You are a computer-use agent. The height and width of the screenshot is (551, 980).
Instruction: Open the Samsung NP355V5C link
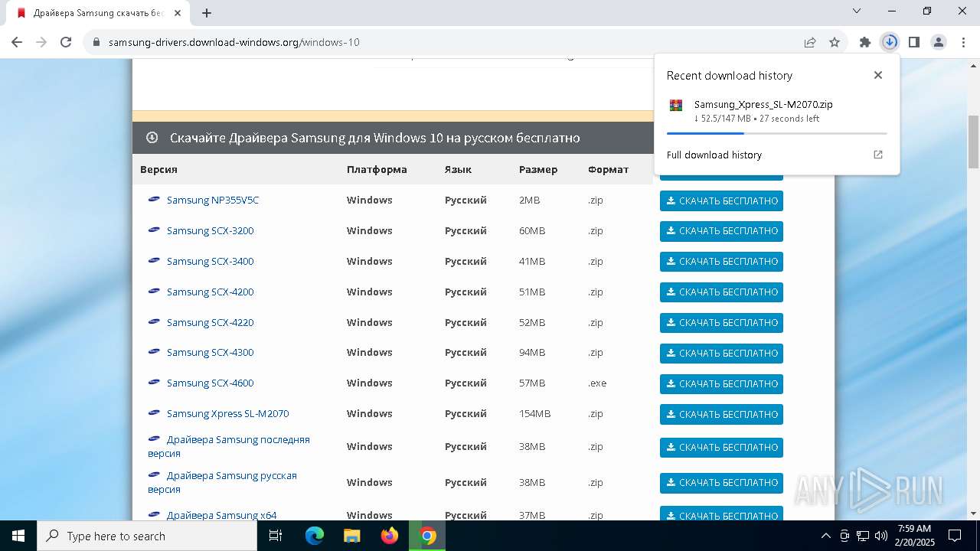[213, 200]
